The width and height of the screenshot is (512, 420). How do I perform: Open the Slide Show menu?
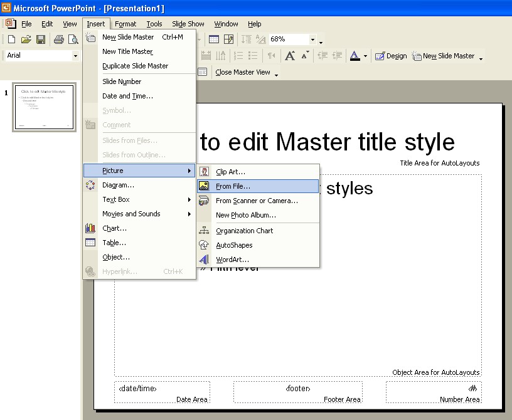click(188, 24)
